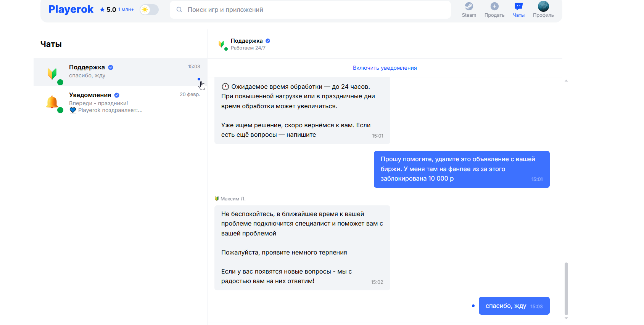The width and height of the screenshot is (644, 325).
Task: Enable notifications via Включить уведомления
Action: point(385,68)
